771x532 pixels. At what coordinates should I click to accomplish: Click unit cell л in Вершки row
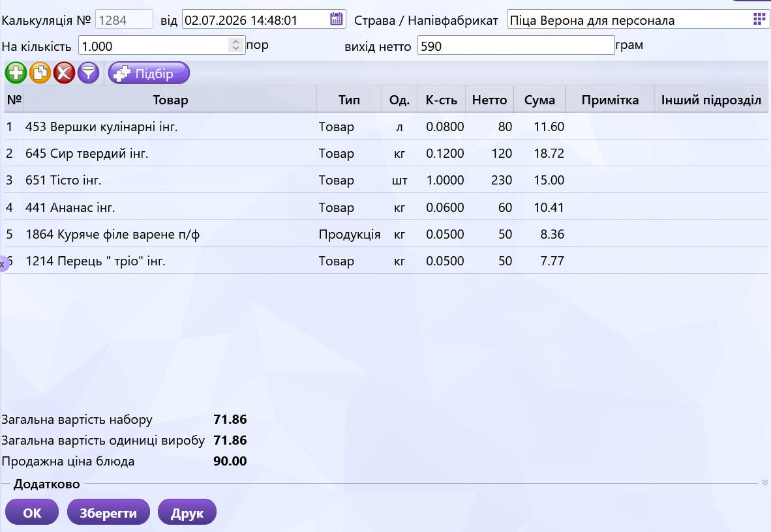(x=399, y=126)
